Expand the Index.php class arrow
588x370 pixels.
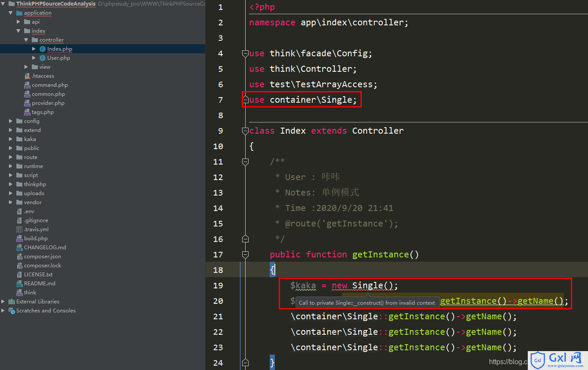point(34,49)
